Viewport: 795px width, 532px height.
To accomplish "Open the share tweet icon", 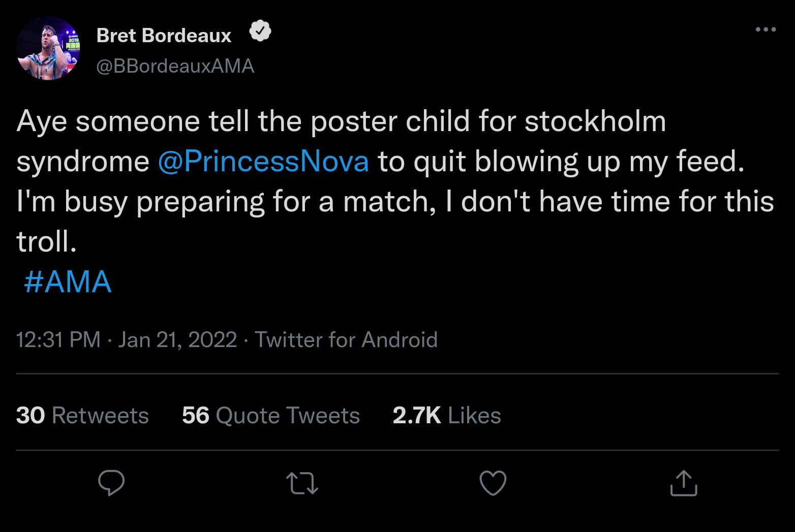I will pos(684,483).
